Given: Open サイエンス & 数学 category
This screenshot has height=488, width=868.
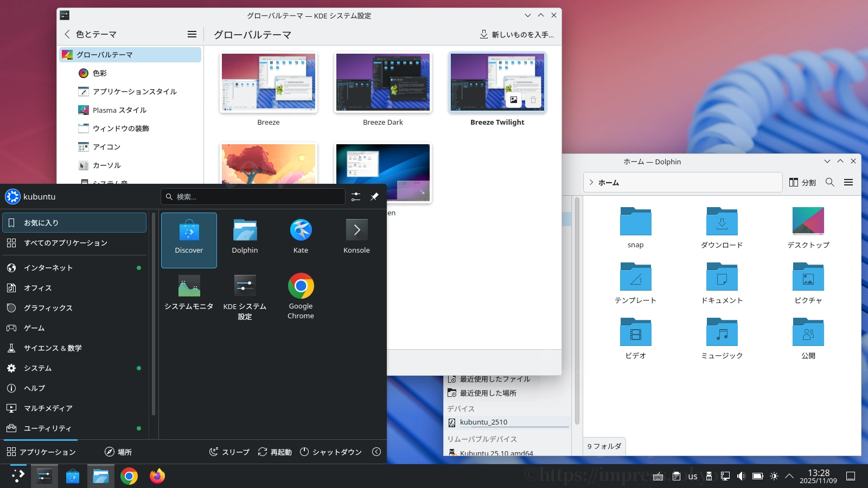Looking at the screenshot, I should (74, 348).
